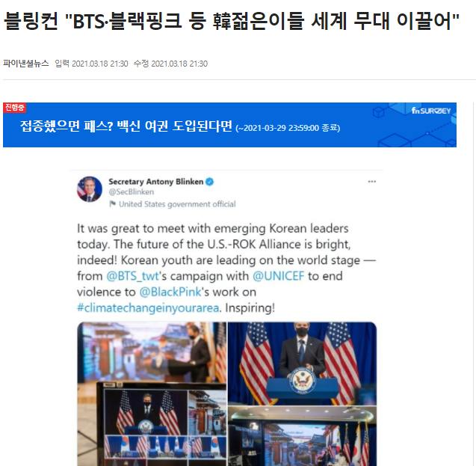Click the government official flag icon
The height and width of the screenshot is (466, 476).
(112, 203)
